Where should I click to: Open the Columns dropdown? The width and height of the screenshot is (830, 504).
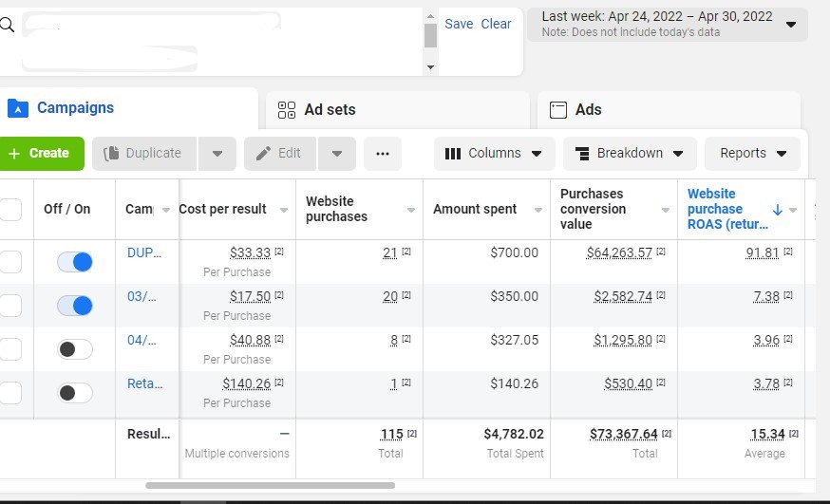coord(494,154)
